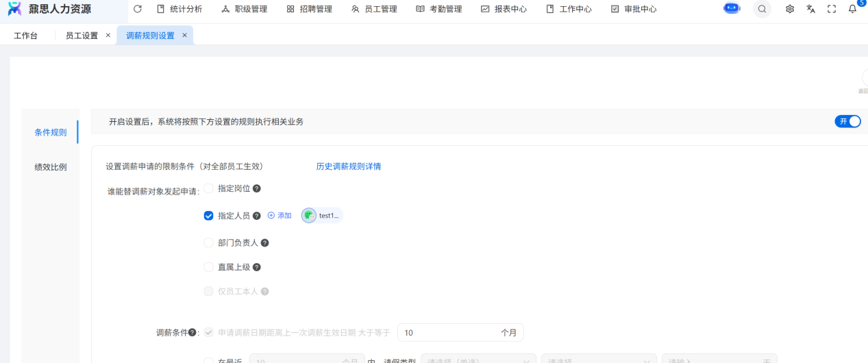Viewport: 868px width, 363px height.
Task: Open the blue robot assistant icon
Action: tap(732, 9)
